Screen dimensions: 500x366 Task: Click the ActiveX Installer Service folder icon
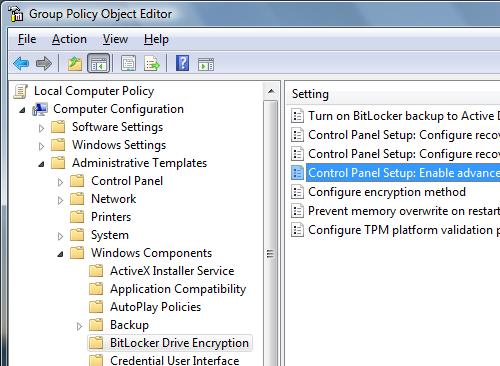coord(96,271)
